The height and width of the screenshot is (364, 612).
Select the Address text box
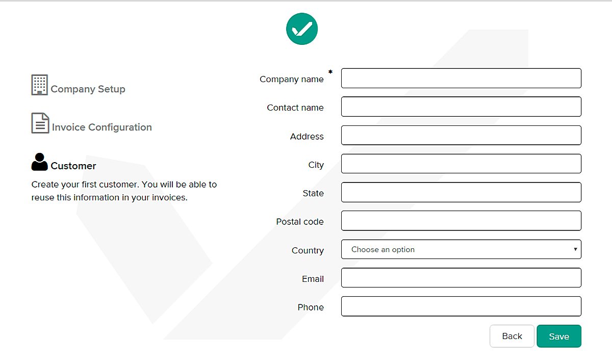click(x=461, y=136)
